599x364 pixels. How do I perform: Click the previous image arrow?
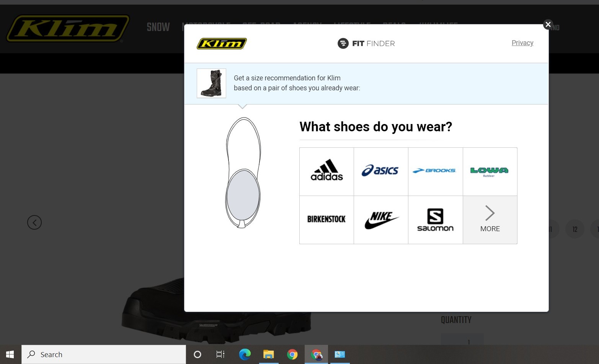[34, 222]
